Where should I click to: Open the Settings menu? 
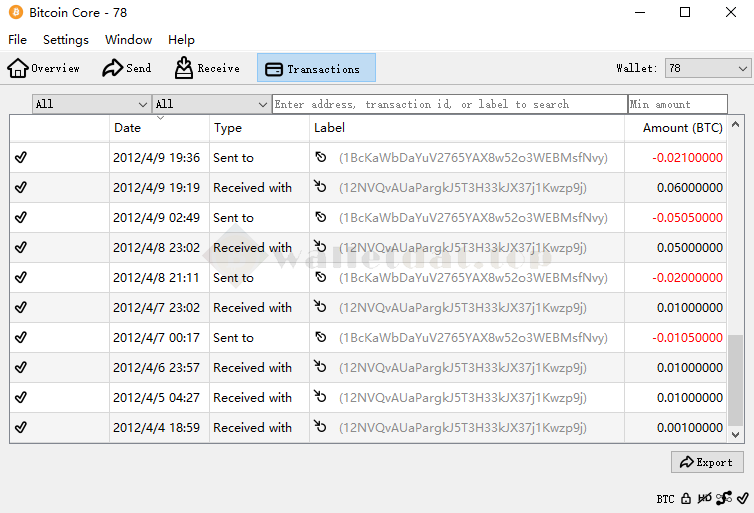click(66, 40)
